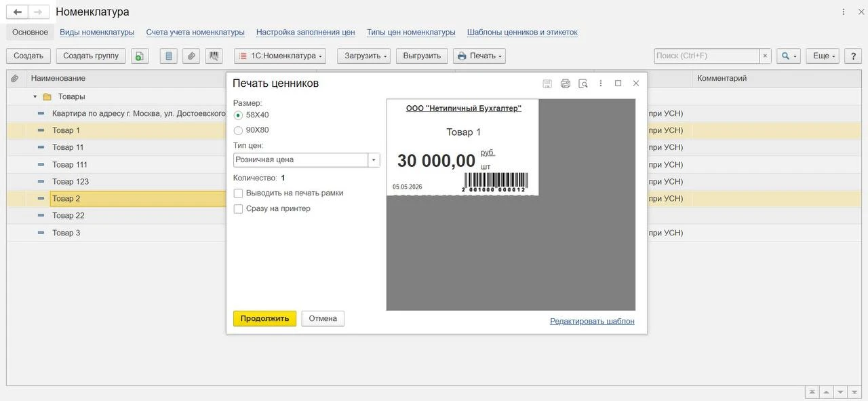Click the barcode on the price tag preview

(x=496, y=182)
